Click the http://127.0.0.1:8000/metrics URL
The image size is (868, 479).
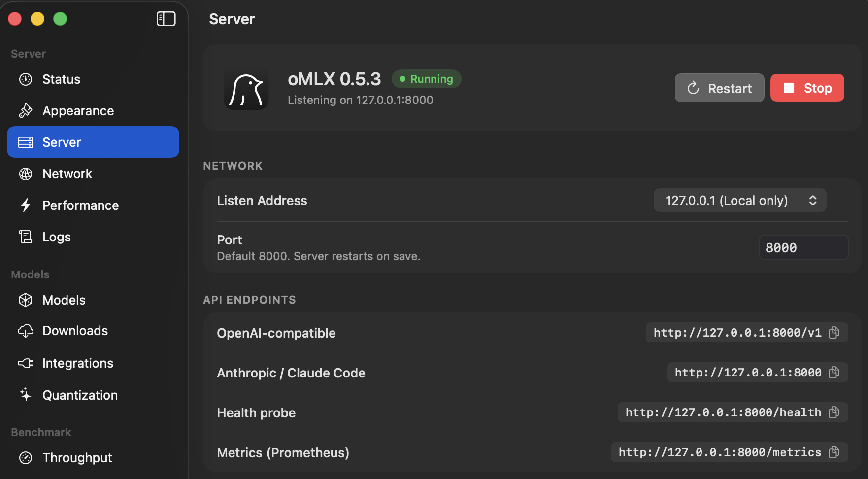coord(720,452)
